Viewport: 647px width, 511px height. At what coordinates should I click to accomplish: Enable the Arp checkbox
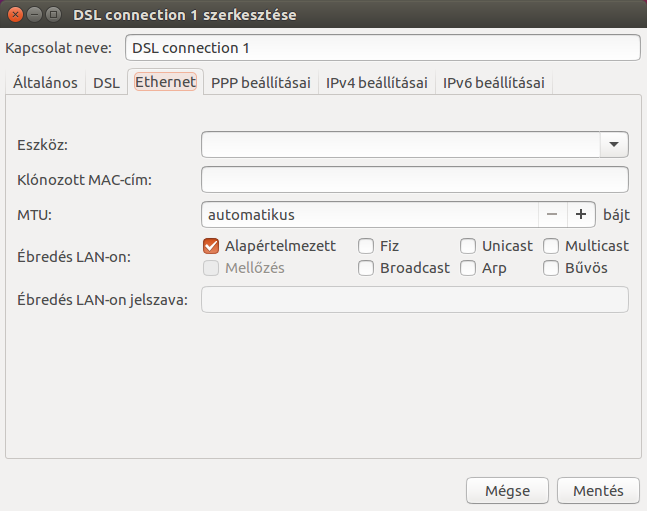[x=468, y=268]
